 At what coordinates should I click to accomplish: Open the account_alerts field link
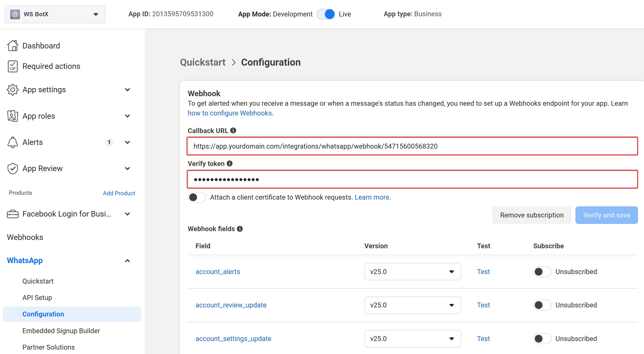[x=218, y=272]
